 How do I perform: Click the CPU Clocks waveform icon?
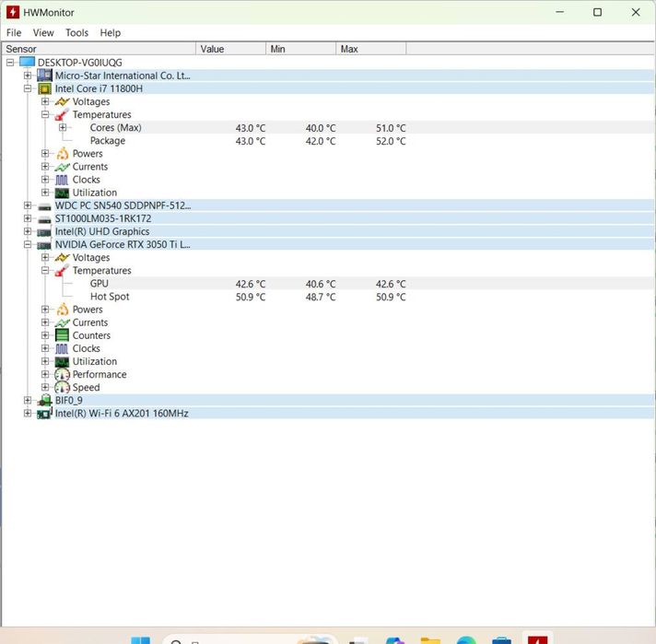(x=62, y=180)
